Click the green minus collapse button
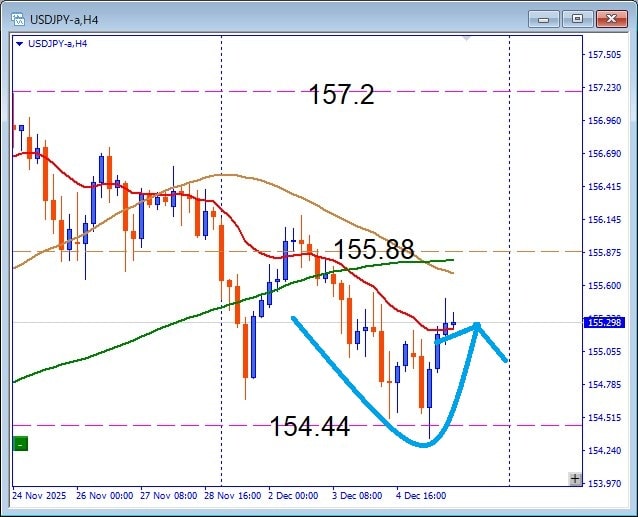Image resolution: width=638 pixels, height=517 pixels. click(x=20, y=444)
